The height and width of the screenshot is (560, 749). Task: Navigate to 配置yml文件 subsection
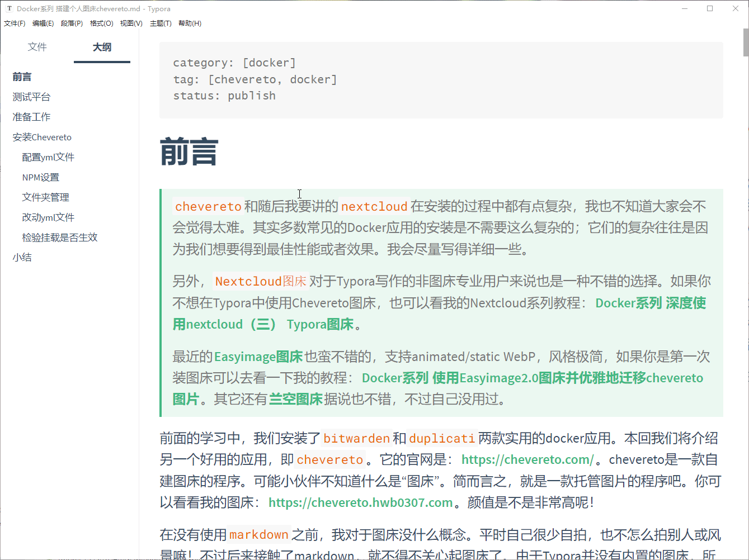[48, 157]
